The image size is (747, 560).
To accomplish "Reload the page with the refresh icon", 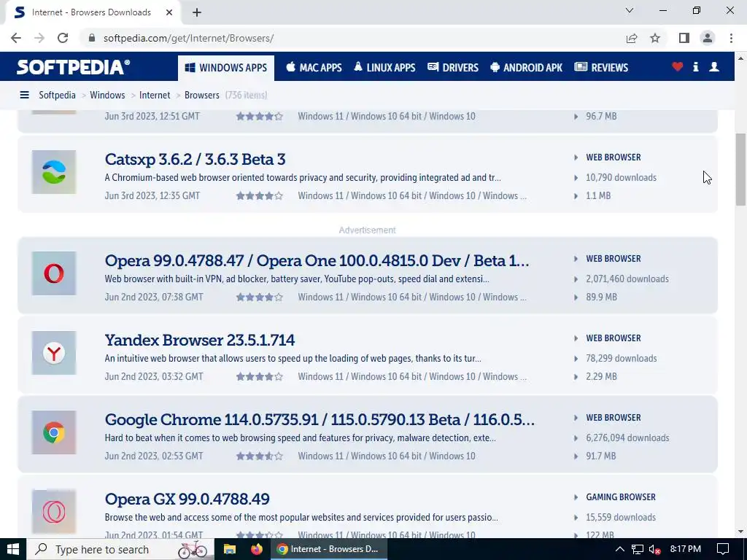I will coord(63,38).
